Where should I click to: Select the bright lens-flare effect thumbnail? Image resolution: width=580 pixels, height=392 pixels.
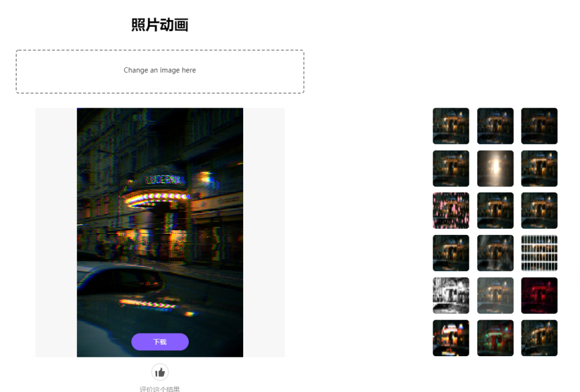(x=495, y=169)
